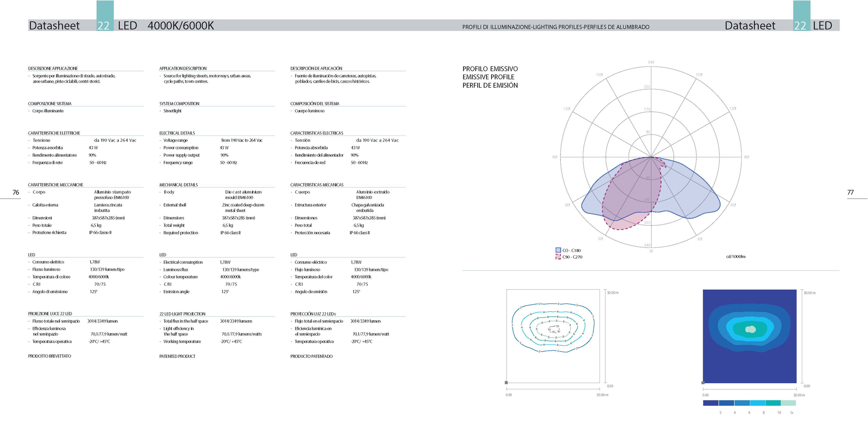Select the isolux contour line diagram

[x=553, y=336]
